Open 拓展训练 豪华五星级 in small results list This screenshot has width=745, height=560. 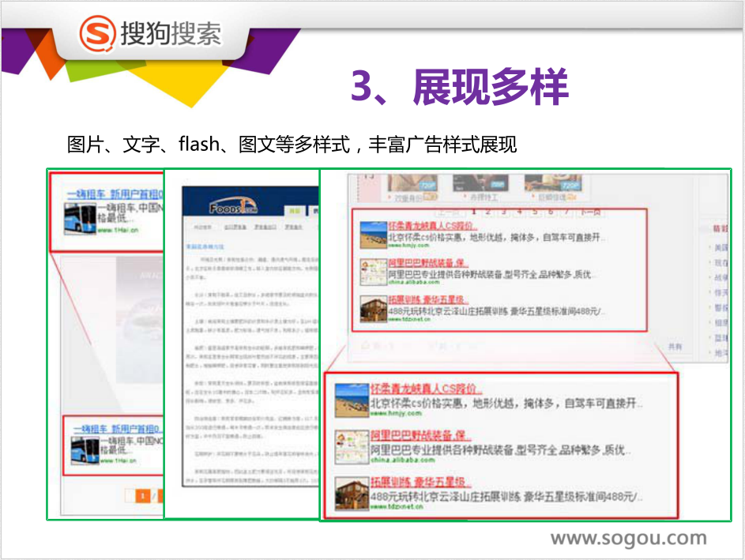click(x=428, y=299)
